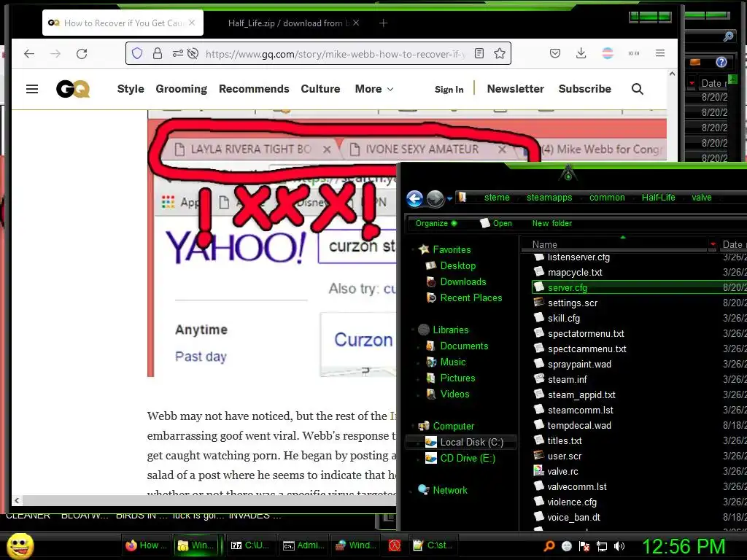This screenshot has height=560, width=747.
Task: Open the GQ Grooming section
Action: click(x=182, y=89)
